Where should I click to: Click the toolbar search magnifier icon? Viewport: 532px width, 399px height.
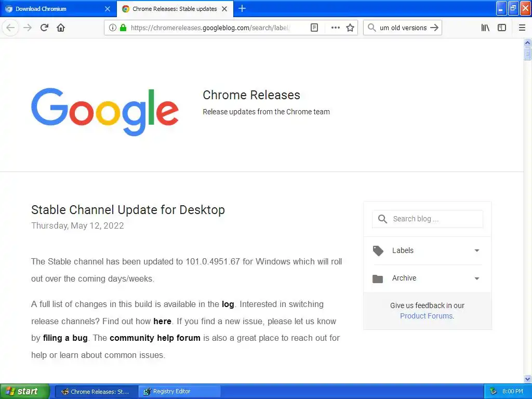(372, 28)
